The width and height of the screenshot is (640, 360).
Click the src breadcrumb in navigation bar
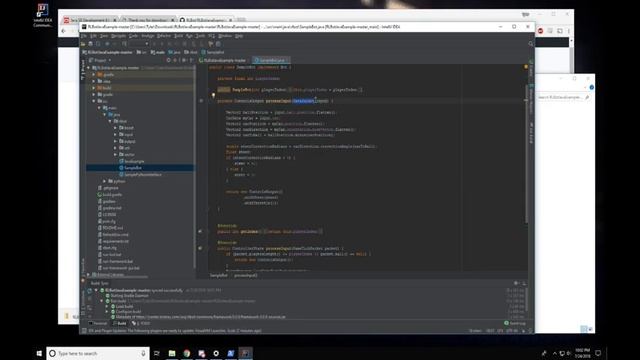pos(142,52)
